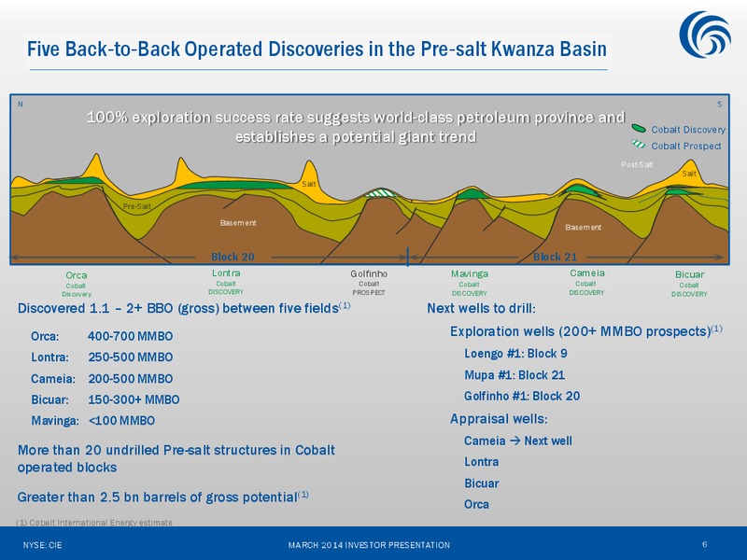
Task: Click the green Cobalt Discovery legend marker
Action: click(639, 128)
